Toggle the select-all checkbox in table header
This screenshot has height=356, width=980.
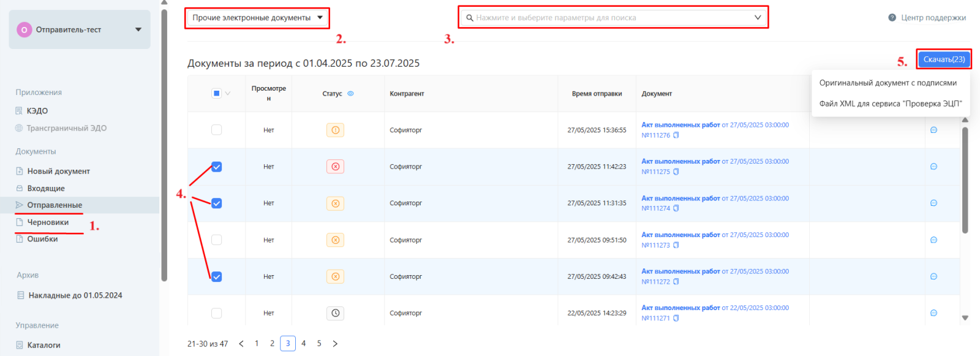216,94
